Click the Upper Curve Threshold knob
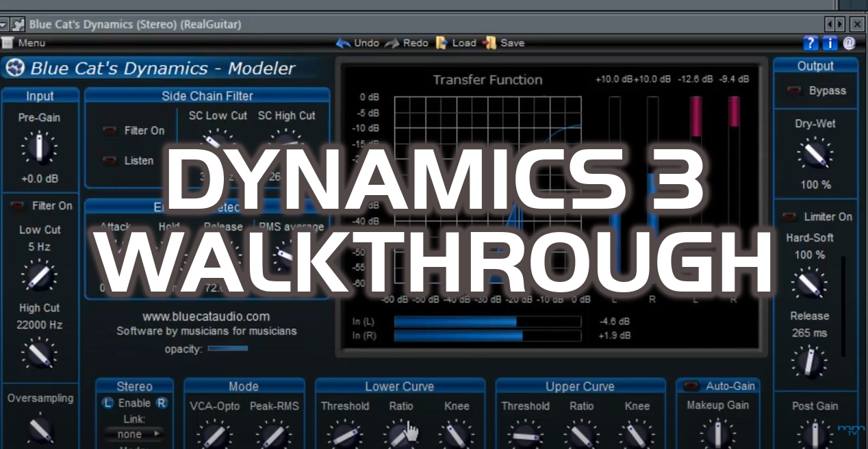This screenshot has height=449, width=868. tap(525, 435)
